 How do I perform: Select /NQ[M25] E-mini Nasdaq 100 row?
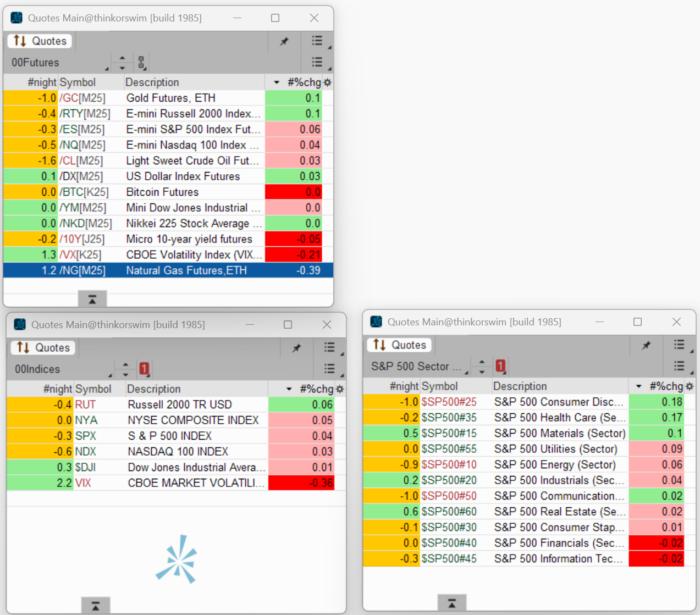coord(168,145)
